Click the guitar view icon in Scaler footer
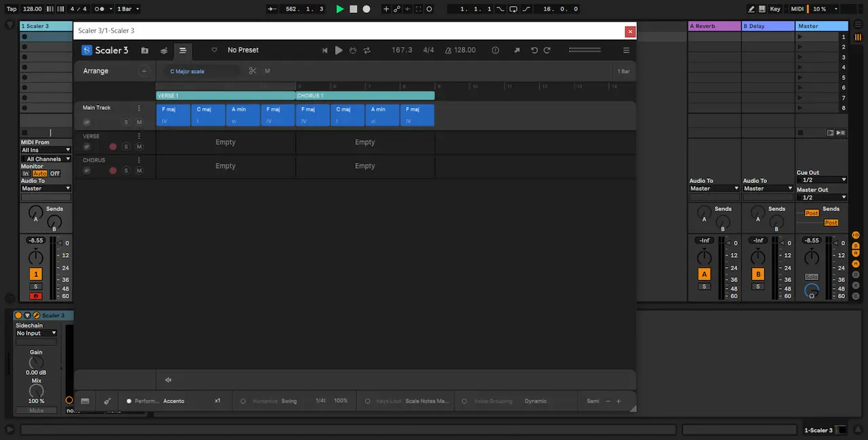 point(107,401)
